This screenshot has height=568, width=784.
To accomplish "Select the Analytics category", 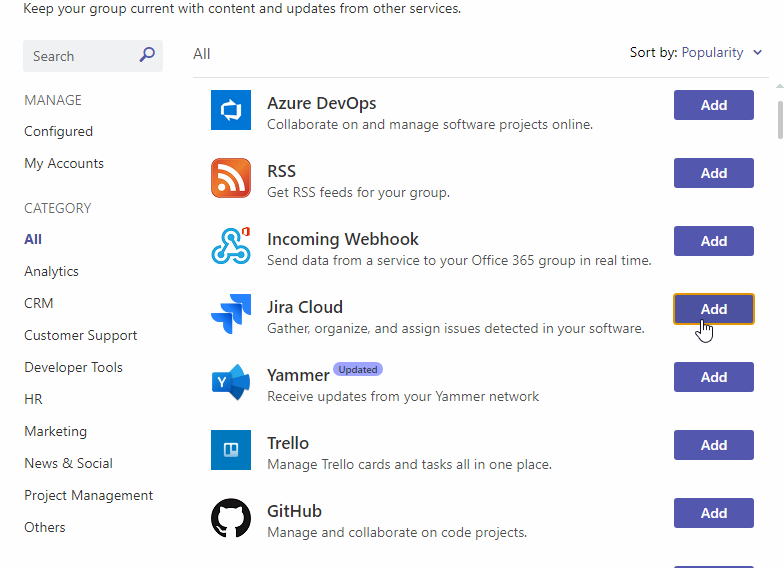I will [x=52, y=272].
